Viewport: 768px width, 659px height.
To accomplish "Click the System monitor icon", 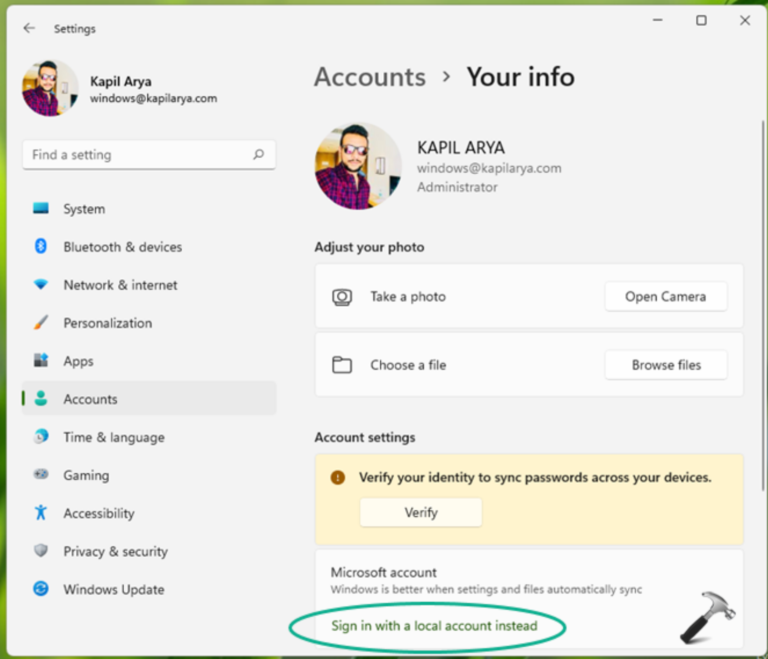I will pos(41,208).
